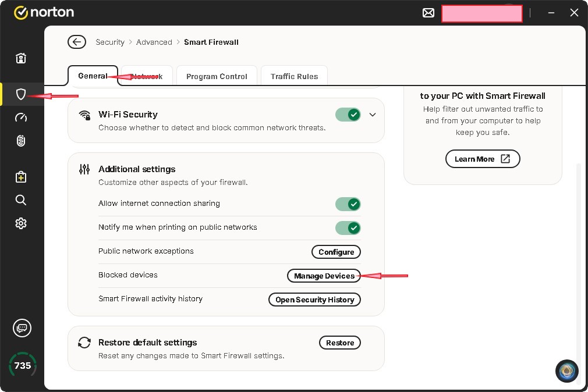Click the 'Blocked devices' label
This screenshot has width=588, height=392.
pos(128,275)
